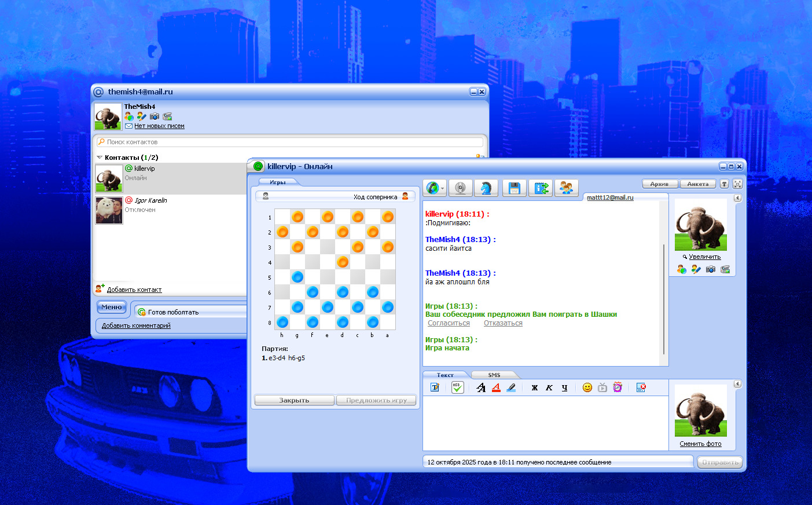Click the spell check ABC icon
Screen dimensions: 812x505
click(x=457, y=387)
